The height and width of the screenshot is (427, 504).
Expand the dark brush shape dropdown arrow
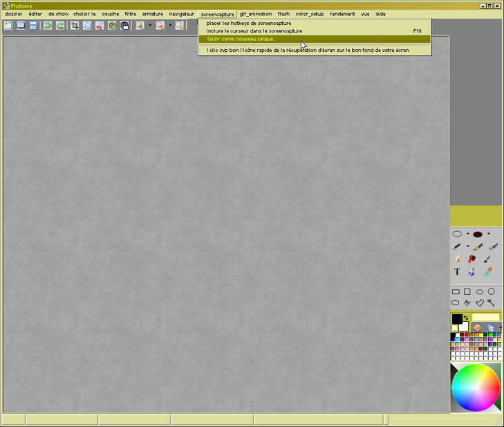click(x=489, y=234)
